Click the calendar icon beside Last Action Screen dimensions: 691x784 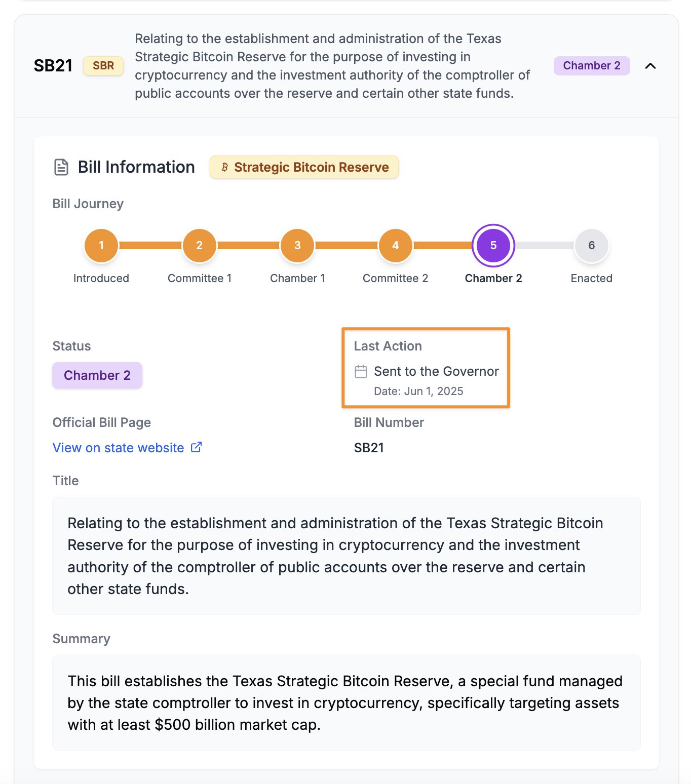coord(361,372)
